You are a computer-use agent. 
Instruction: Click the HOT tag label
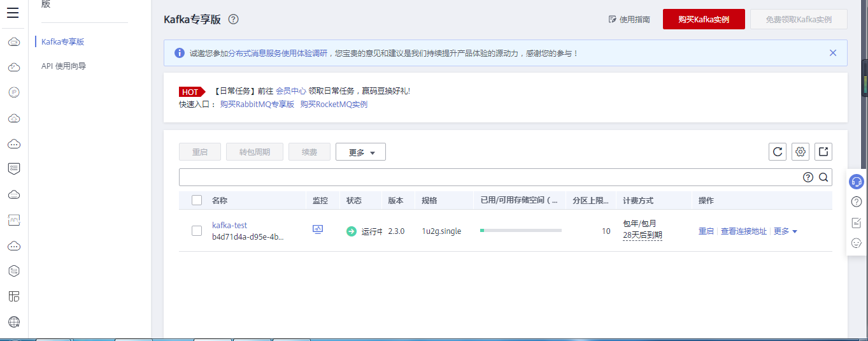(x=191, y=92)
